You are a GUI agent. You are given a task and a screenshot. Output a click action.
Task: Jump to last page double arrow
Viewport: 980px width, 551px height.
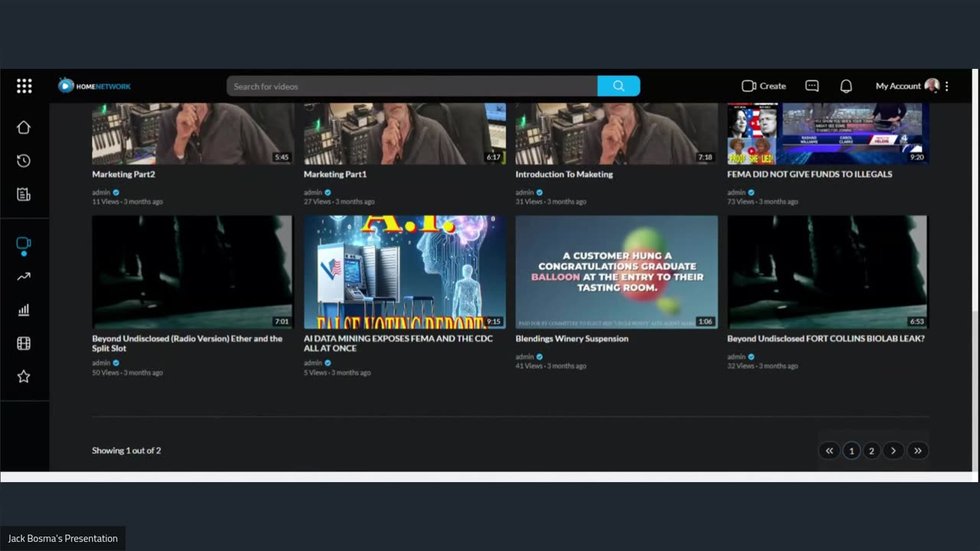pyautogui.click(x=917, y=451)
